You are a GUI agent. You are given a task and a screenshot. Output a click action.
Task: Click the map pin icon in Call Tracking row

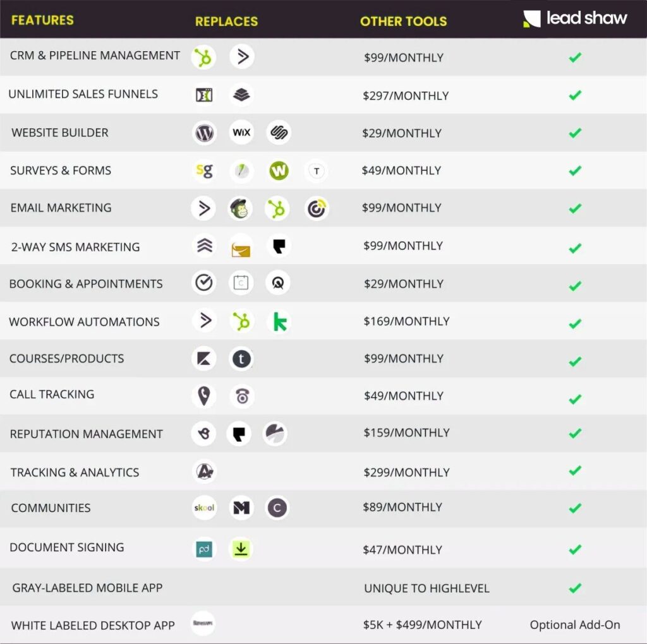204,396
